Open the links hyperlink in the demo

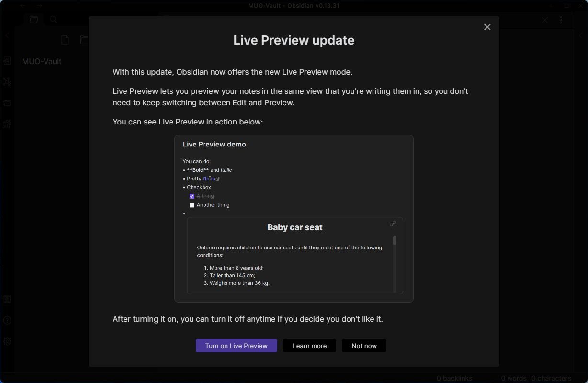coord(210,179)
